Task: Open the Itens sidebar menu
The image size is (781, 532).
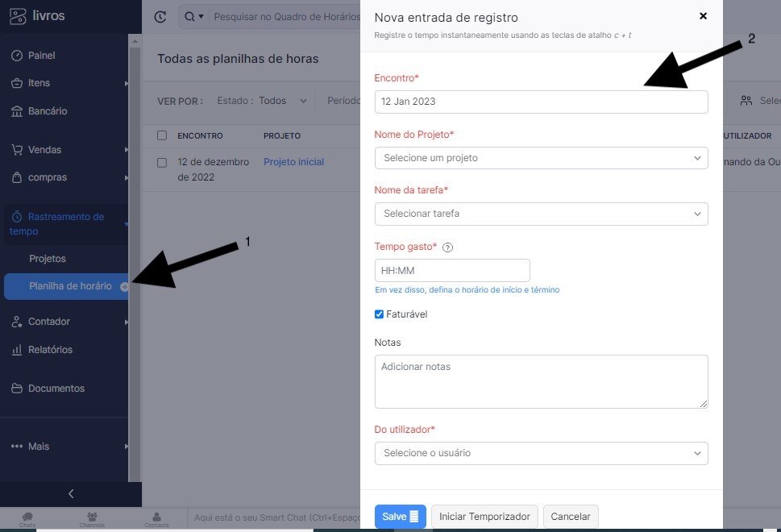Action: pos(39,83)
